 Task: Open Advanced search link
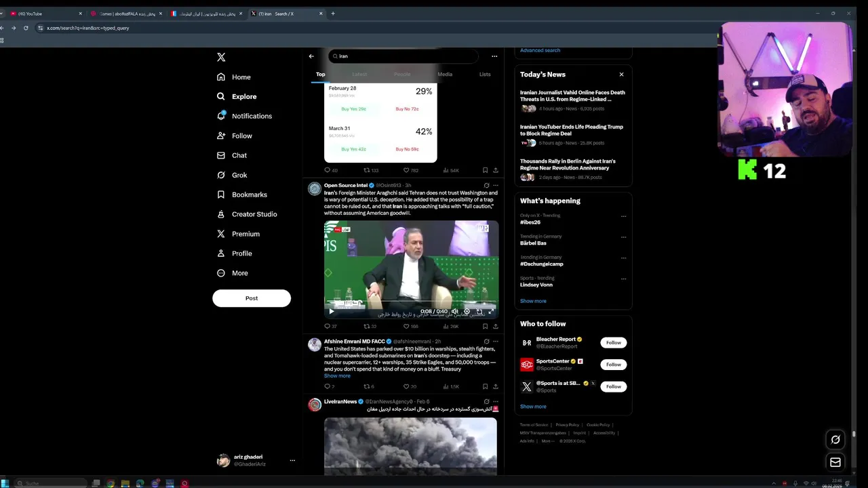pyautogui.click(x=540, y=50)
